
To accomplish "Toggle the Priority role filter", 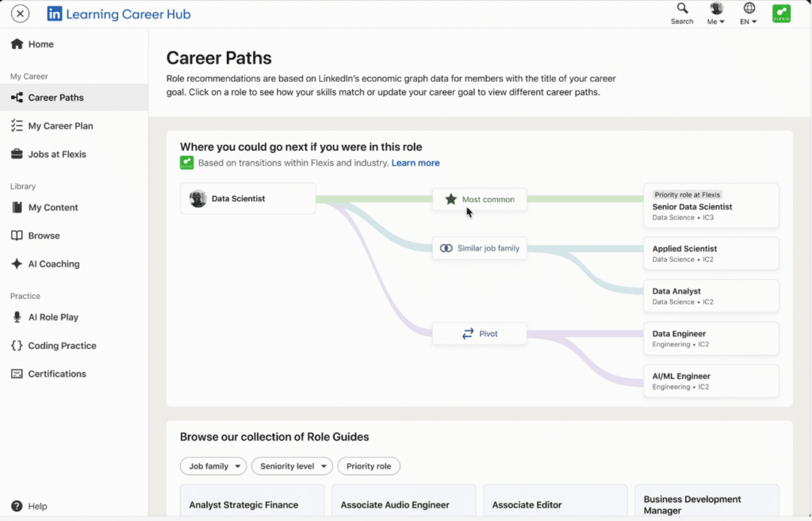I will coord(369,466).
